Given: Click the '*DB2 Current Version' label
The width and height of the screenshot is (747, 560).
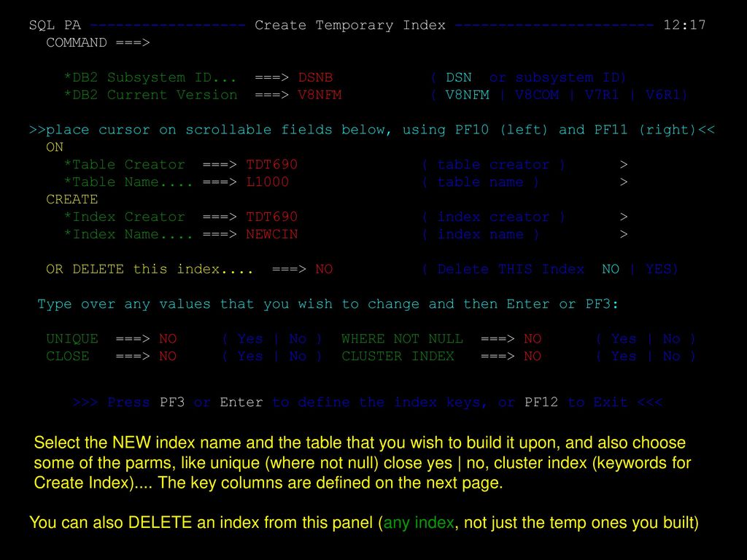Looking at the screenshot, I should (150, 95).
